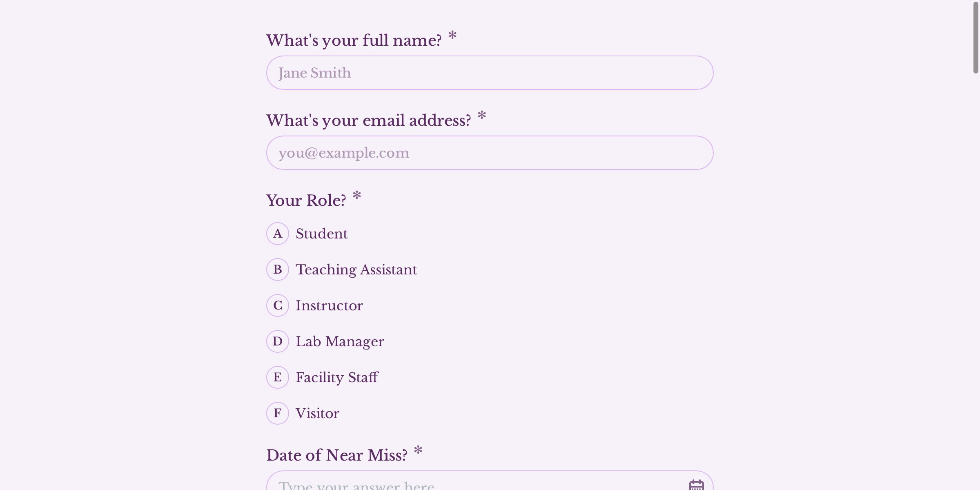Click the circled letter E badge
Viewport: 980px width, 490px height.
pos(278,377)
